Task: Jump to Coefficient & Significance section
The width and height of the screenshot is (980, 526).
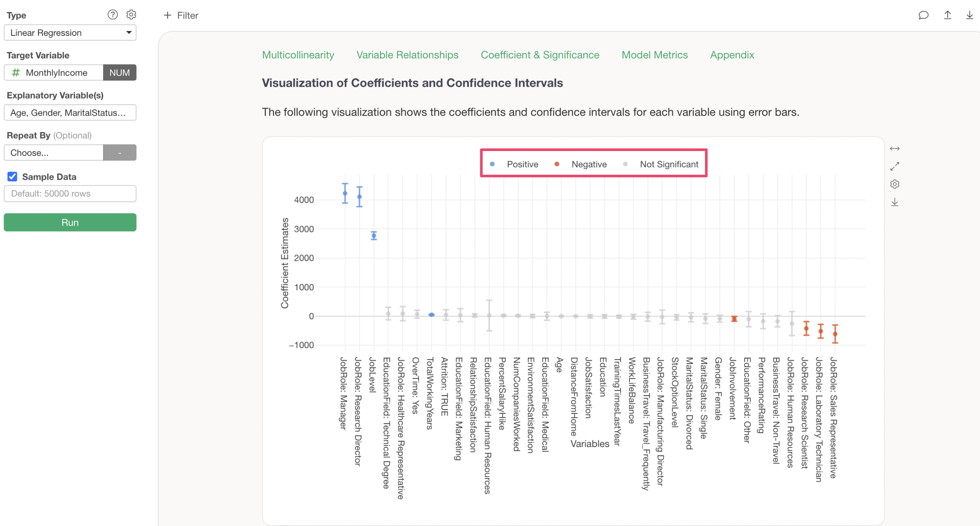Action: (x=540, y=55)
